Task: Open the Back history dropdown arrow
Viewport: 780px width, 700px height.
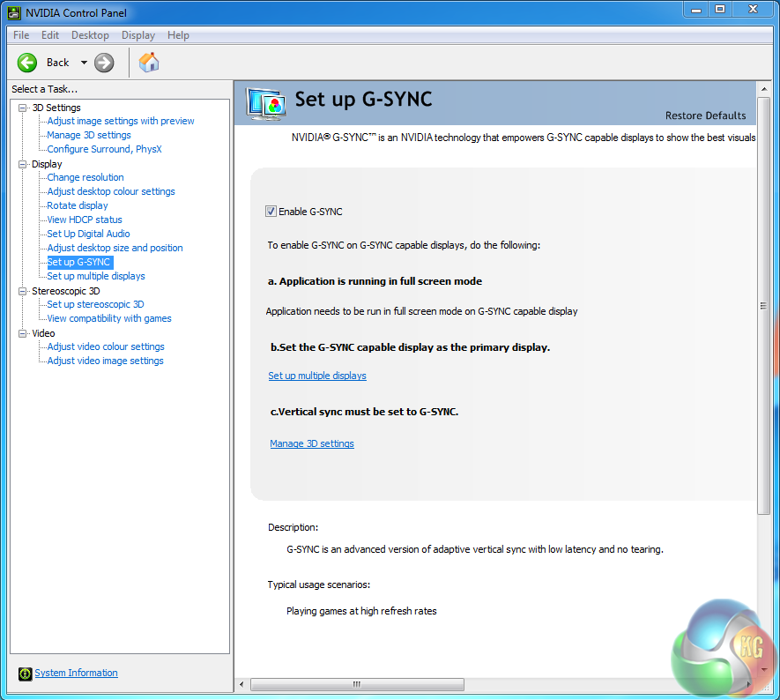Action: click(x=84, y=63)
